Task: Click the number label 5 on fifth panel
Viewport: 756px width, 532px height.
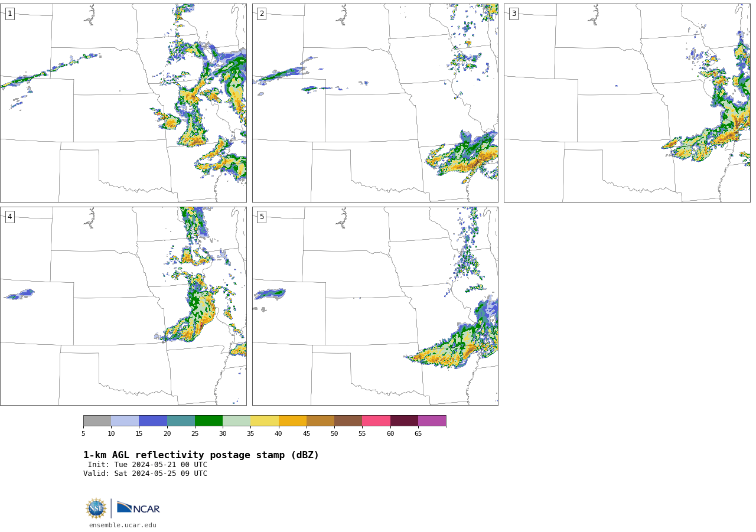Action: coord(262,217)
